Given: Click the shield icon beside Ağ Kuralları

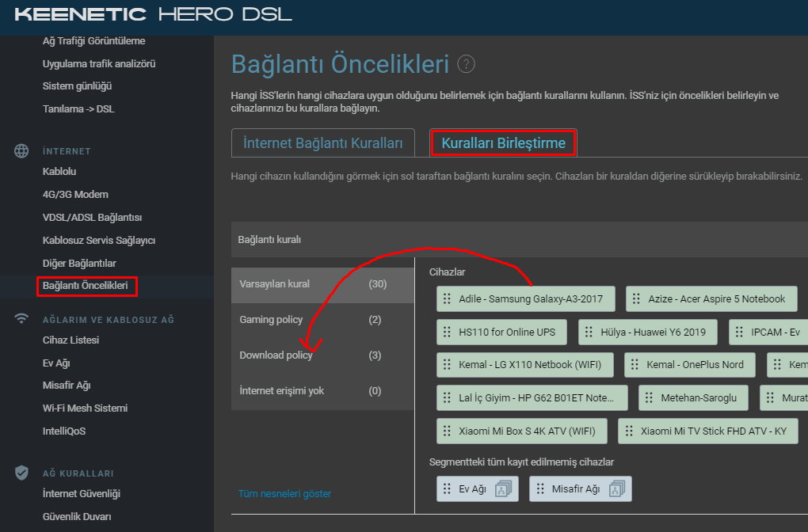Looking at the screenshot, I should coord(21,473).
